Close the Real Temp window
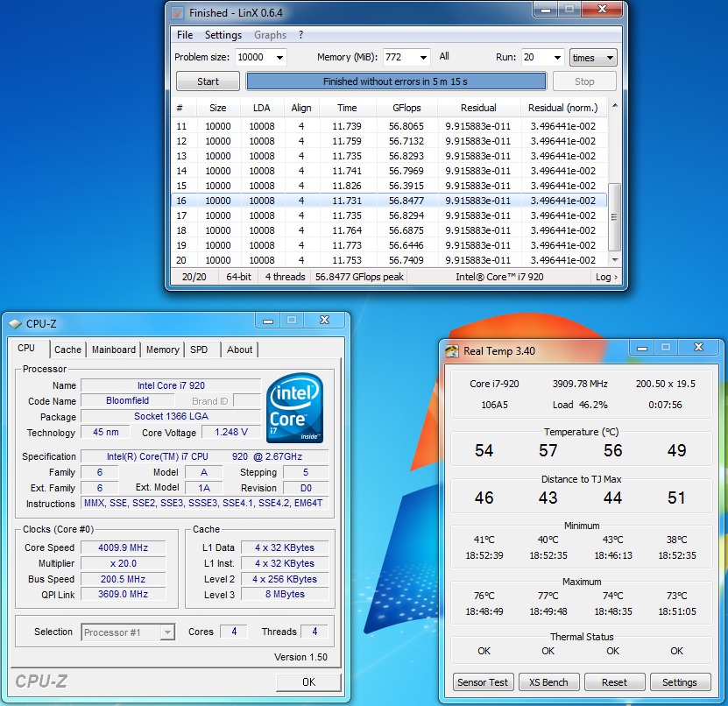The height and width of the screenshot is (706, 728). pyautogui.click(x=698, y=348)
